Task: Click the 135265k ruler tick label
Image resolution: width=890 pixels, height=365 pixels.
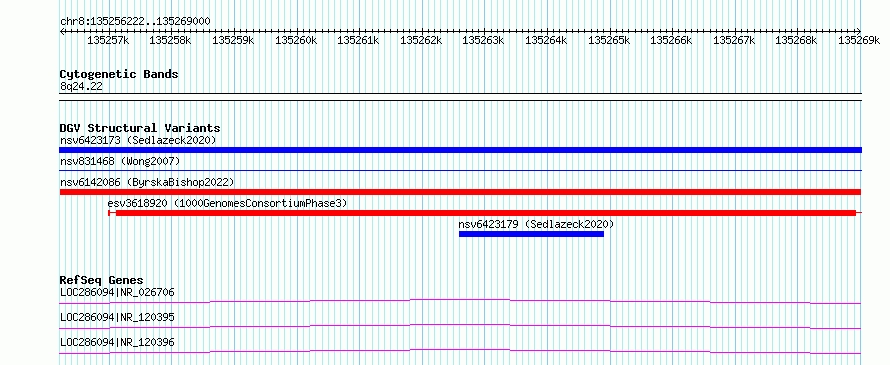Action: click(609, 40)
